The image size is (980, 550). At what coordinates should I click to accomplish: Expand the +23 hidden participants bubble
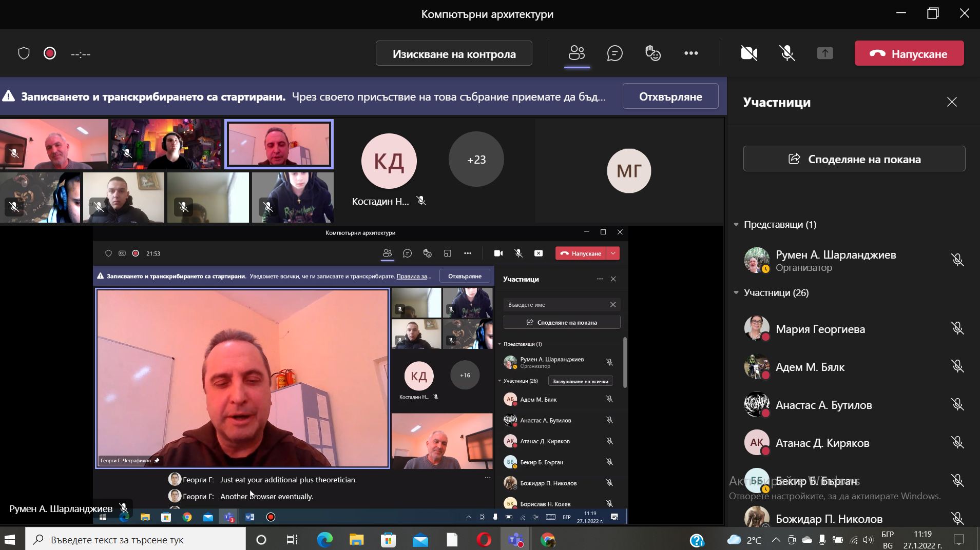click(x=476, y=160)
